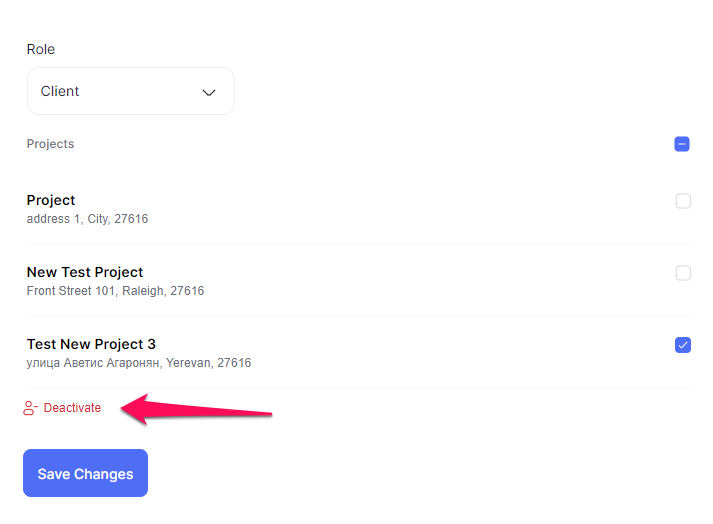Click the Deactivate link

coord(72,408)
